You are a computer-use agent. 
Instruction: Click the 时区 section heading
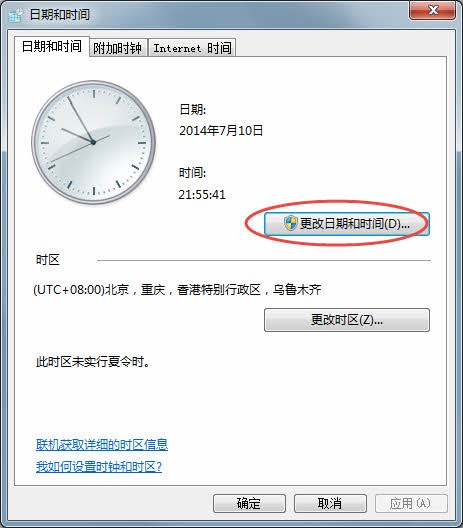coord(48,260)
